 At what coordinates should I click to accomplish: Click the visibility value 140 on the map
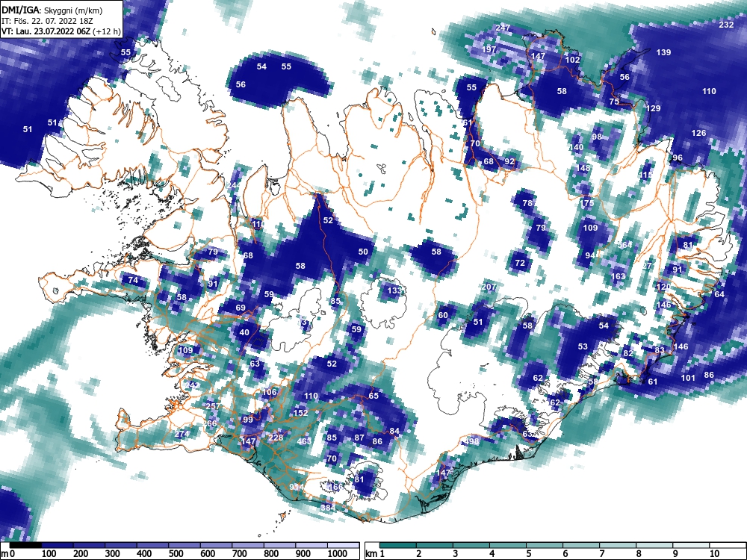(x=576, y=147)
